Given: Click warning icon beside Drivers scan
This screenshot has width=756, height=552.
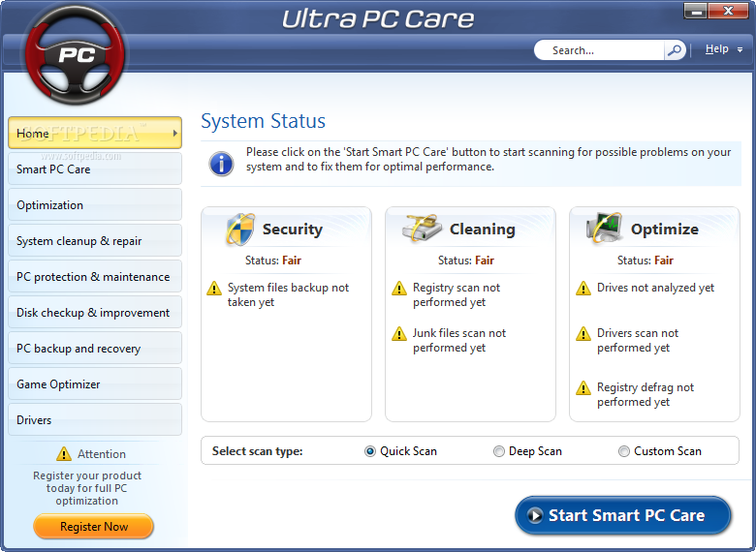Looking at the screenshot, I should click(x=583, y=334).
